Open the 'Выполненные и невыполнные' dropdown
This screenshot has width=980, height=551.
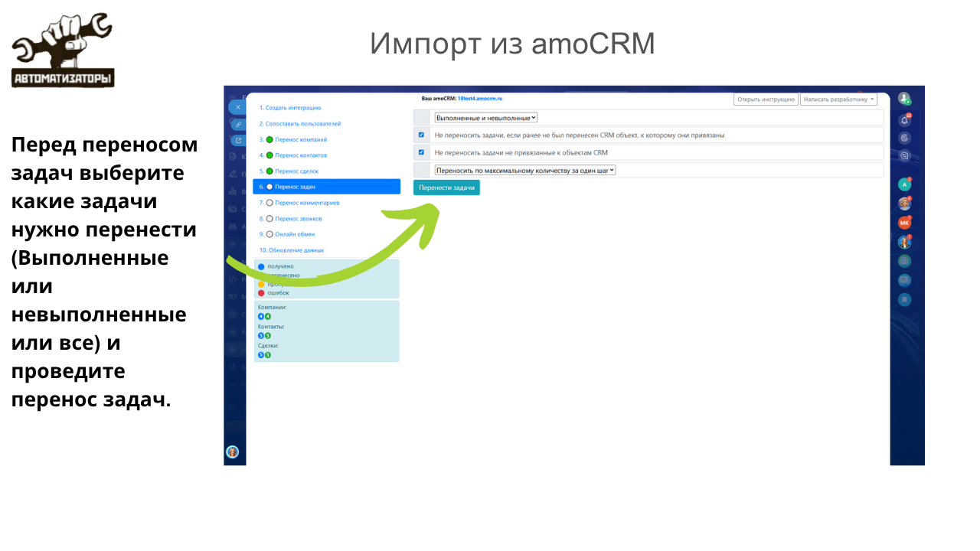[x=486, y=118]
